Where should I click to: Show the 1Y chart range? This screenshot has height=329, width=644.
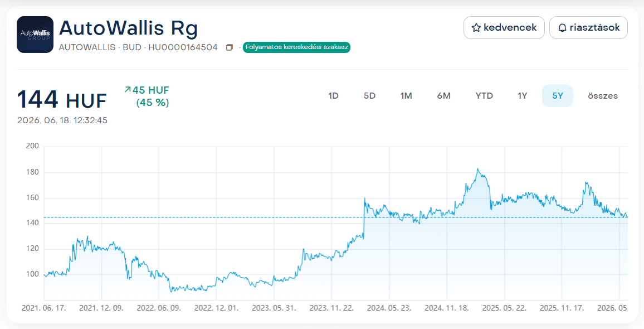522,96
